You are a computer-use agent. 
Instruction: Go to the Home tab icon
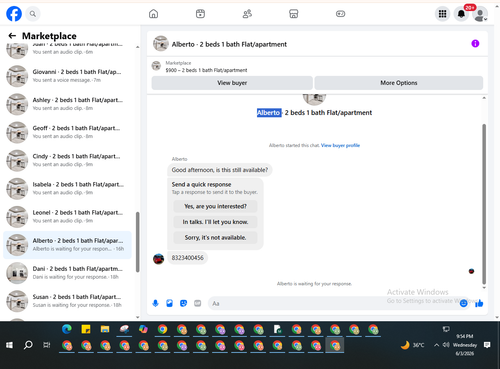[153, 14]
